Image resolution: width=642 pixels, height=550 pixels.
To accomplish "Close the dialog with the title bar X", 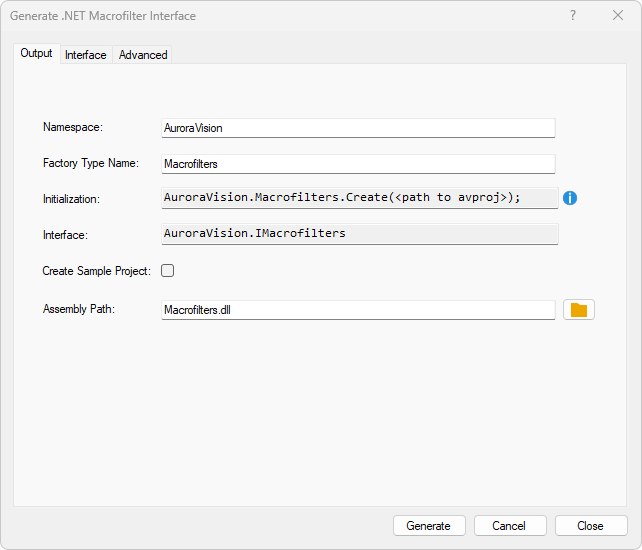I will [618, 16].
